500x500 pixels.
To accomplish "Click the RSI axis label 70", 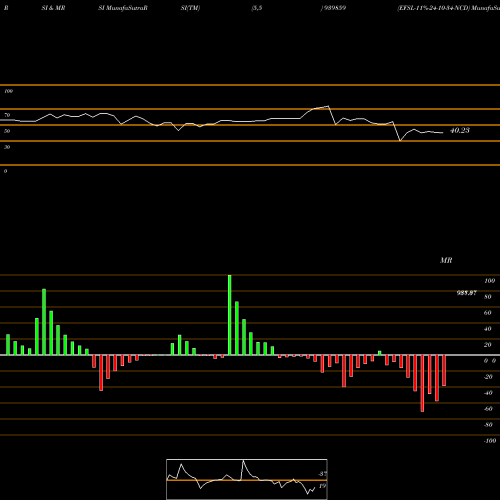I will click(7, 115).
